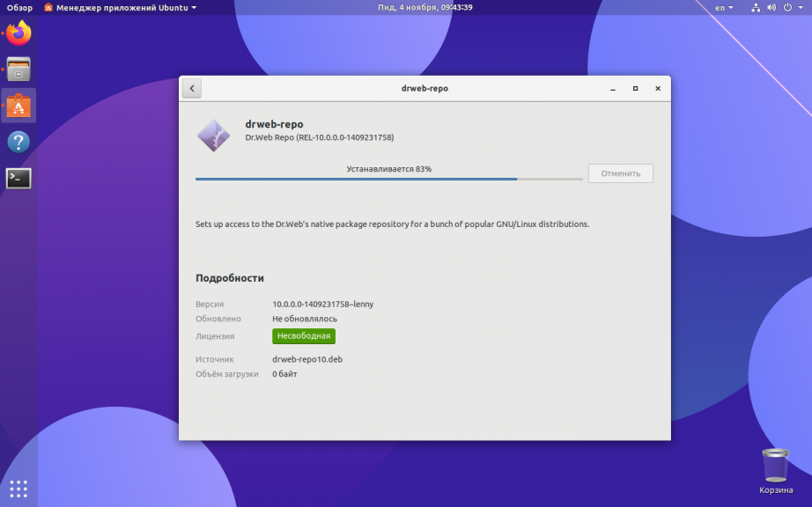Open the Корзина trash icon on desktop
The width and height of the screenshot is (812, 507).
point(776,471)
